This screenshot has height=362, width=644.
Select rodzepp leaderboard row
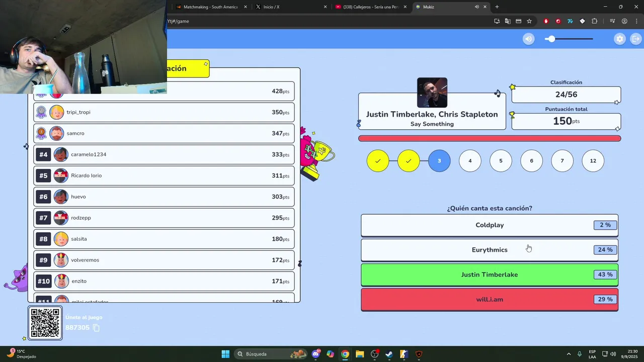164,218
